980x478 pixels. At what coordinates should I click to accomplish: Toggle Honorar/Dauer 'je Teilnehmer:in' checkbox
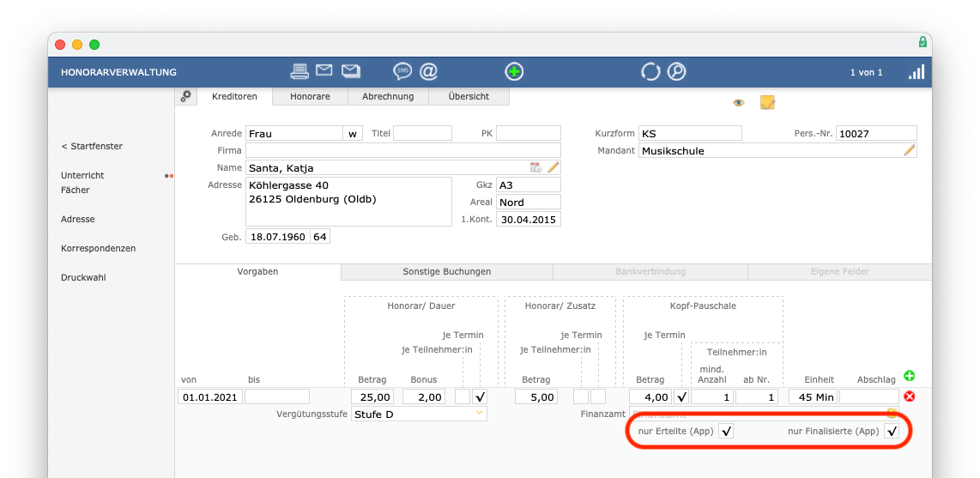463,396
